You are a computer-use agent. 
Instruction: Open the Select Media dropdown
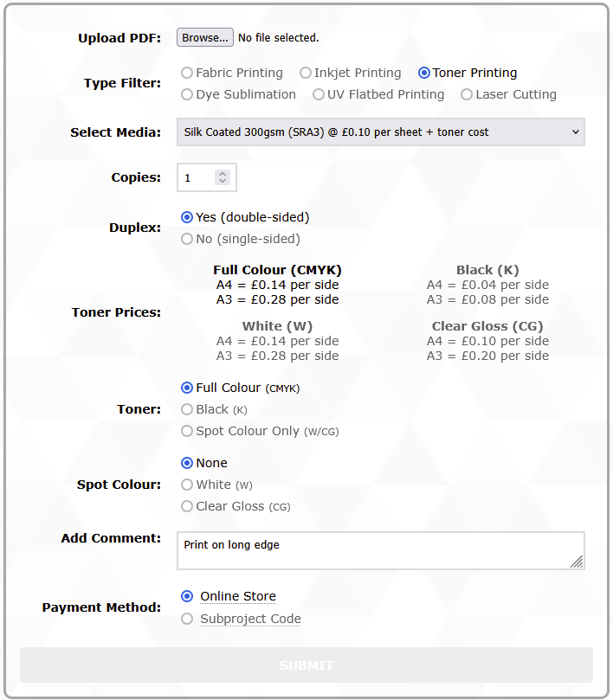tap(380, 132)
